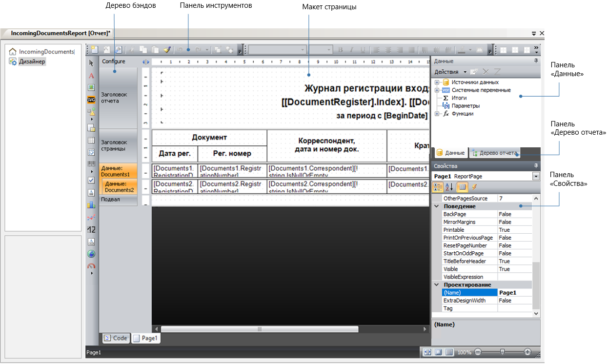Select the Table object tool
The height and width of the screenshot is (364, 607).
pos(91,141)
